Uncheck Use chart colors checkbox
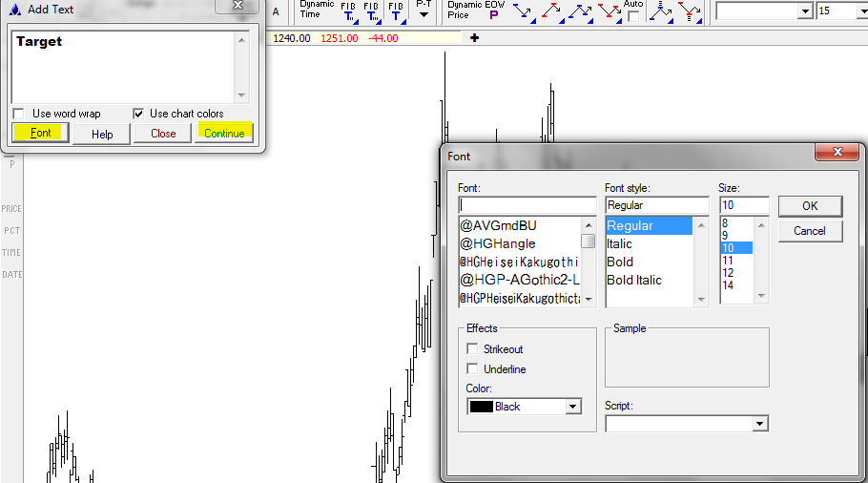 coord(138,114)
